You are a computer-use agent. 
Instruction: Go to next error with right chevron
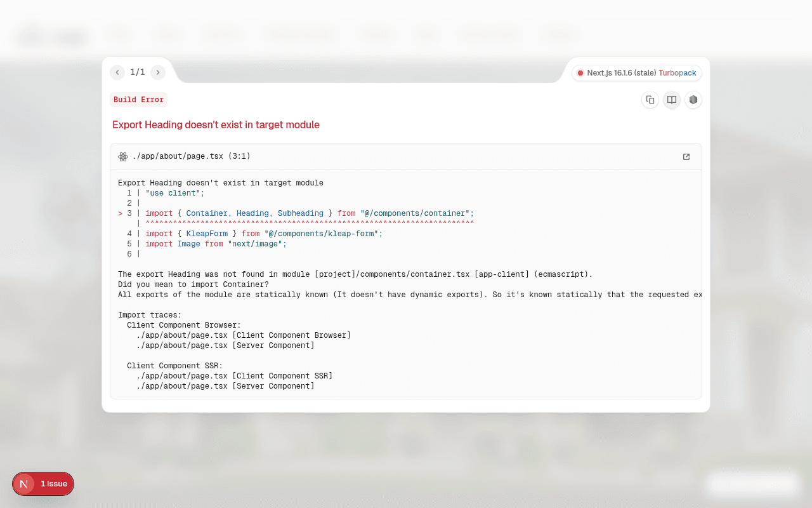(x=158, y=72)
